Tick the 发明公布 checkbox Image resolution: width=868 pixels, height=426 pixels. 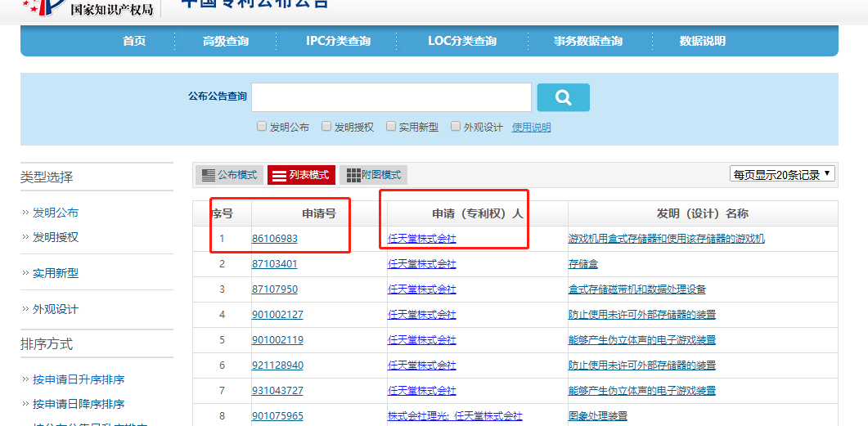[262, 126]
